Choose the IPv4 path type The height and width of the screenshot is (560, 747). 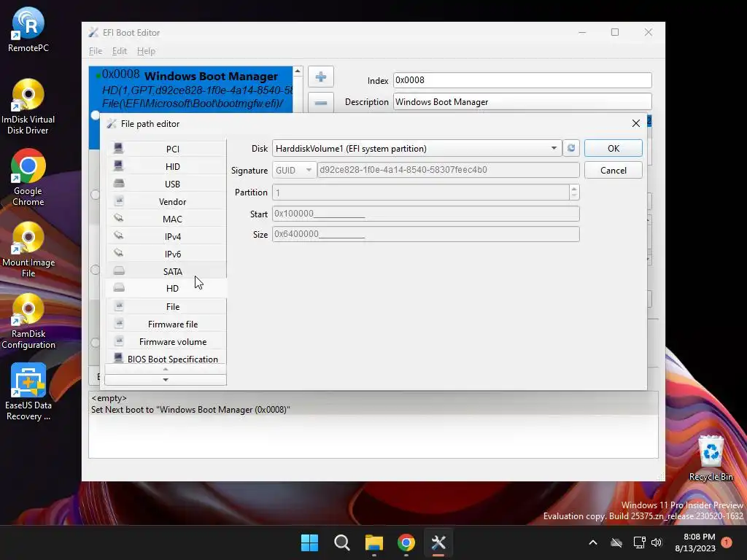[x=166, y=237]
